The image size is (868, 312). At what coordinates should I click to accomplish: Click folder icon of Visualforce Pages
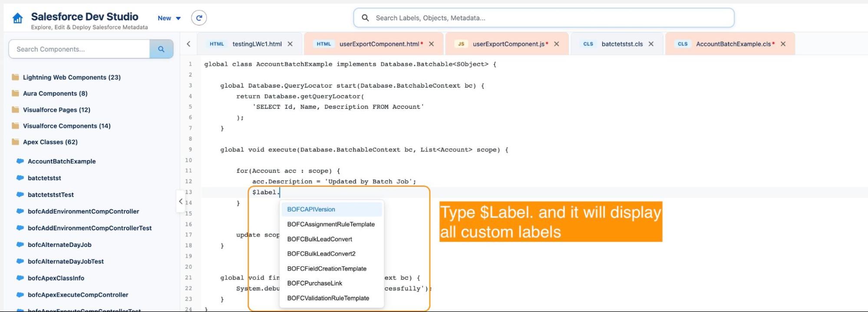click(x=16, y=110)
